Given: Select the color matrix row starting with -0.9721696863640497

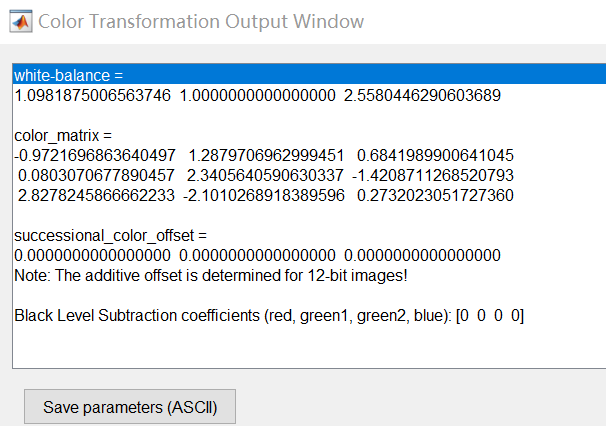Looking at the screenshot, I should pos(264,155).
